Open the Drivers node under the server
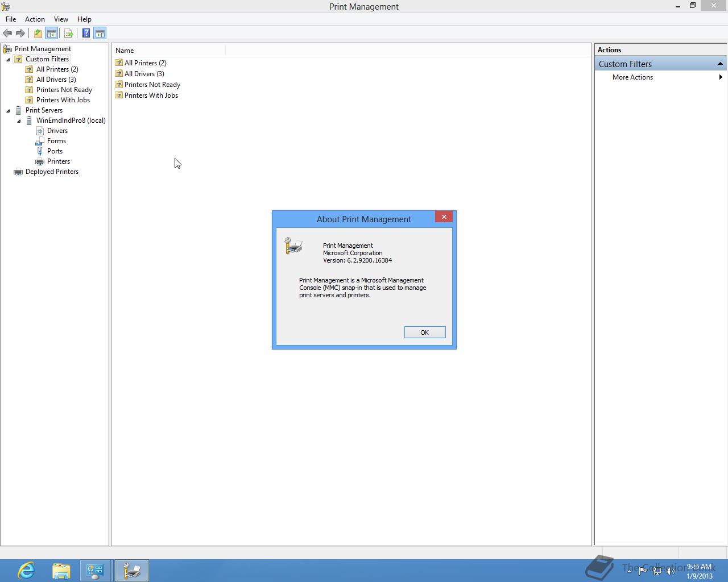Image resolution: width=728 pixels, height=582 pixels. [x=57, y=131]
